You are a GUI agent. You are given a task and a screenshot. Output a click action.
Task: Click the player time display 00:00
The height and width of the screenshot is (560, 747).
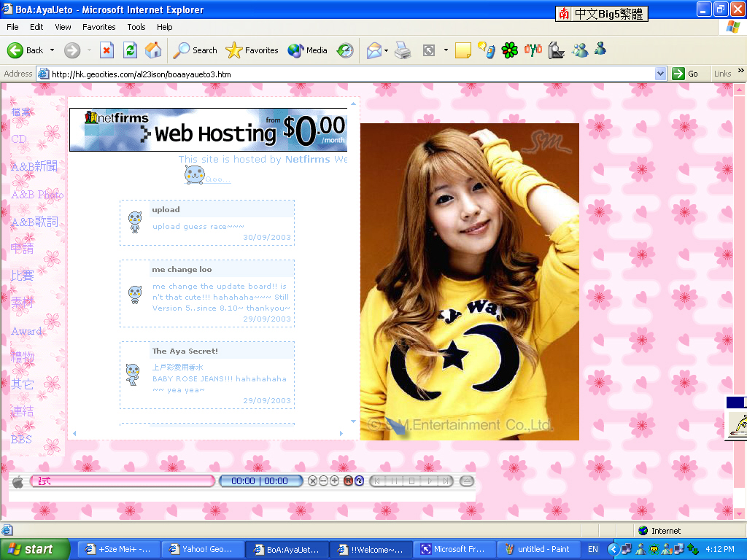[x=260, y=481]
